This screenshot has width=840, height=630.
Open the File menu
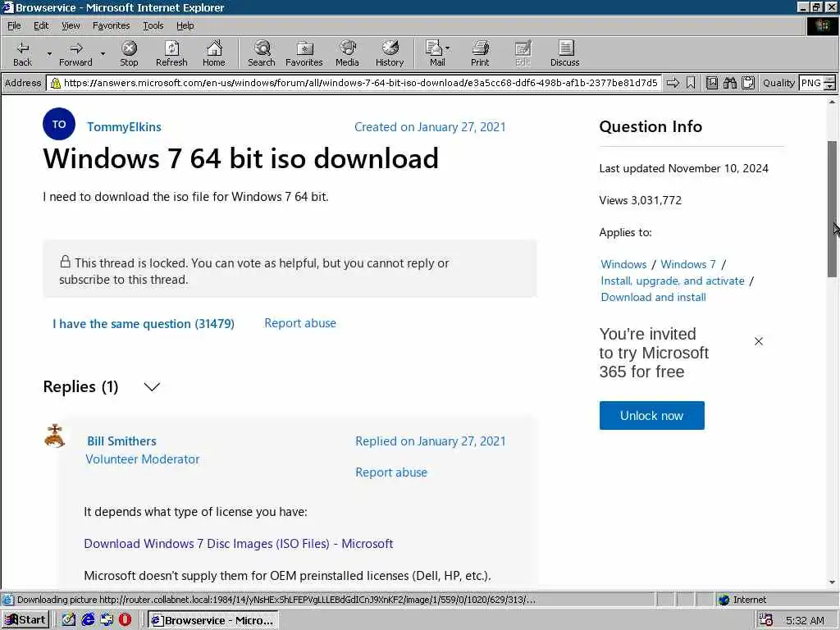pyautogui.click(x=14, y=25)
